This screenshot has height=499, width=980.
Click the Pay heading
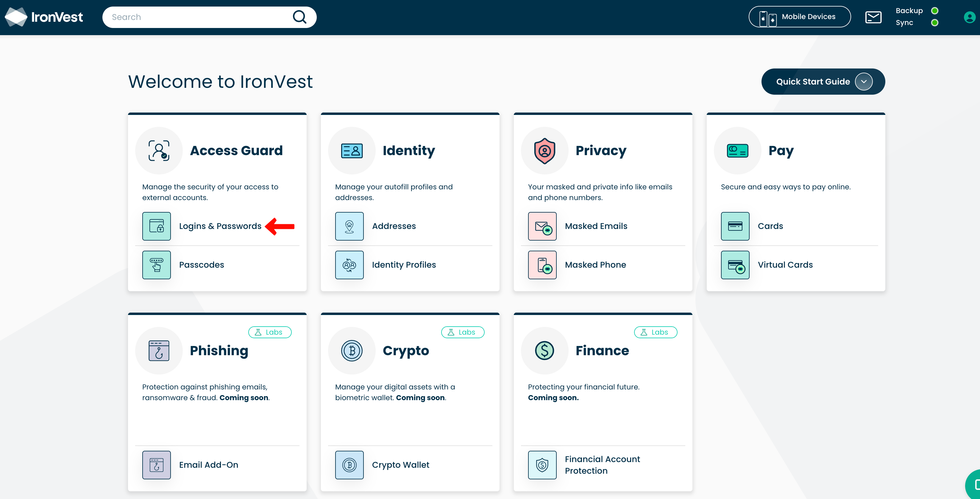781,151
